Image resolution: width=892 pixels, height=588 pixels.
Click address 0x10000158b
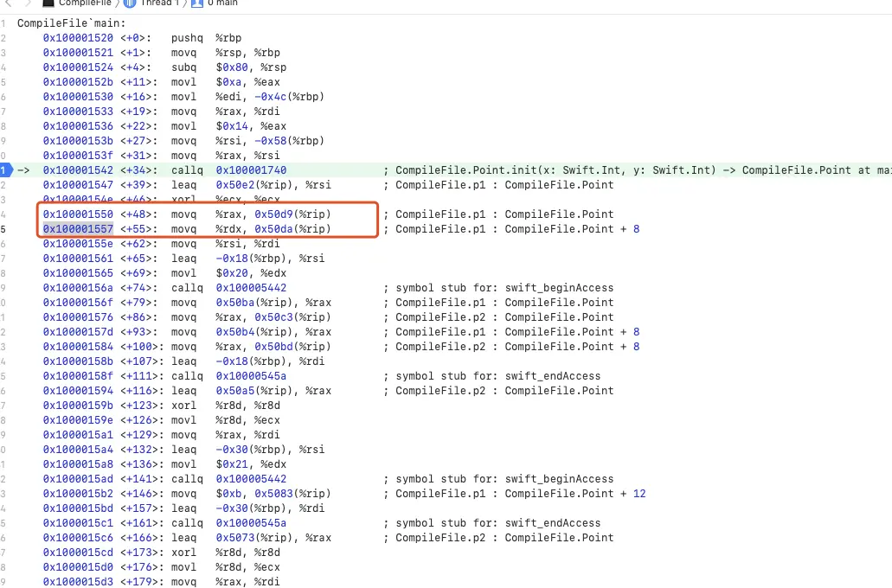(78, 361)
